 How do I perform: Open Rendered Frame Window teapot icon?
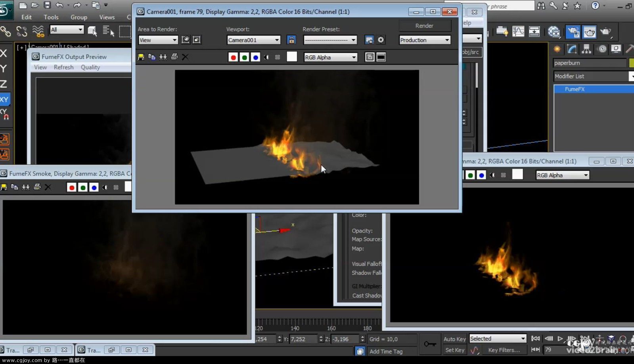pos(589,32)
